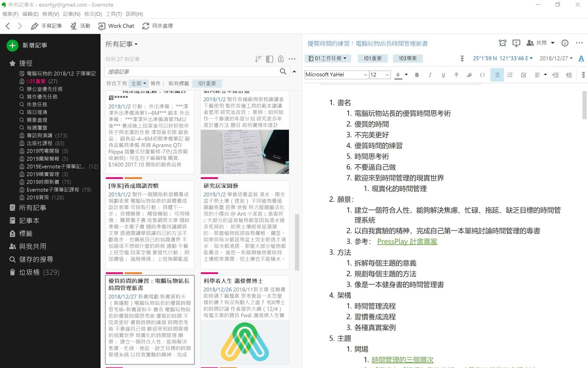
Task: Go forward with the right arrow
Action: click(20, 26)
